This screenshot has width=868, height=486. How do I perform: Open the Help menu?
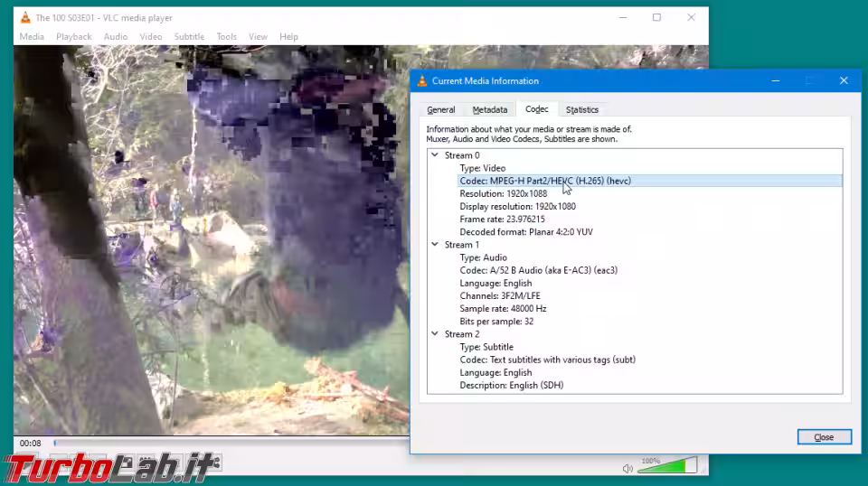pos(288,36)
